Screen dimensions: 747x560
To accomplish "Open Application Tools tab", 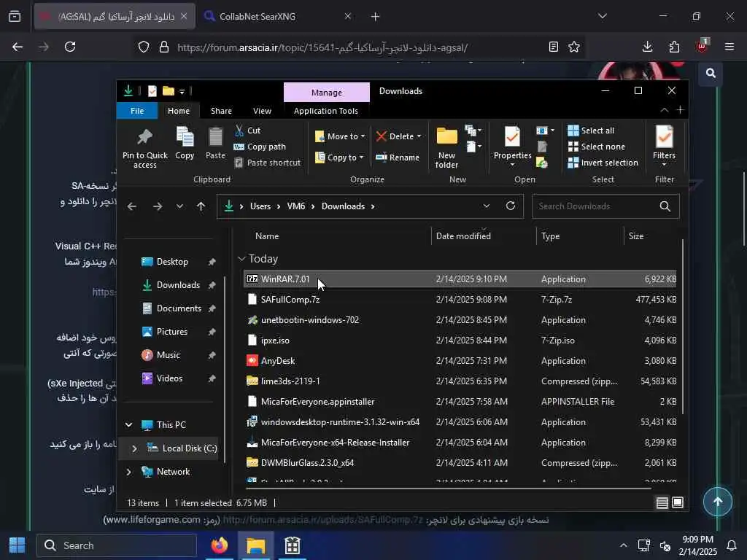I will click(x=326, y=111).
